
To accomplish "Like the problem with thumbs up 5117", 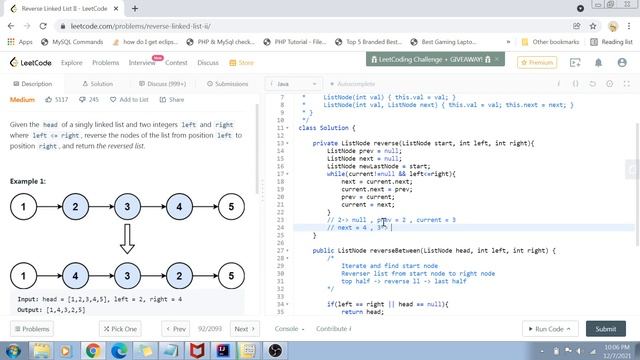I will tap(56, 100).
